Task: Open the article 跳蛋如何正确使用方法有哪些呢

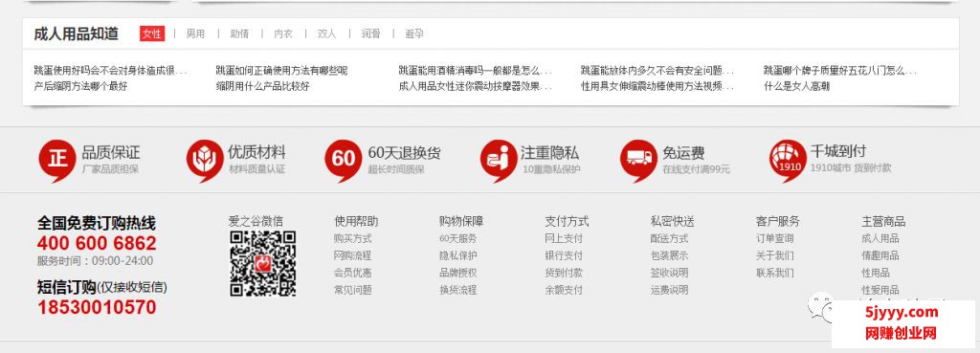Action: (x=282, y=70)
